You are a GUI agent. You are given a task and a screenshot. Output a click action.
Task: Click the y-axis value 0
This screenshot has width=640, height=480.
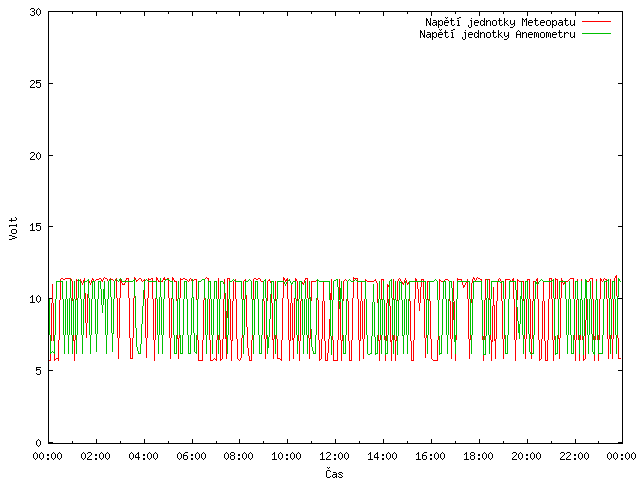pos(38,443)
